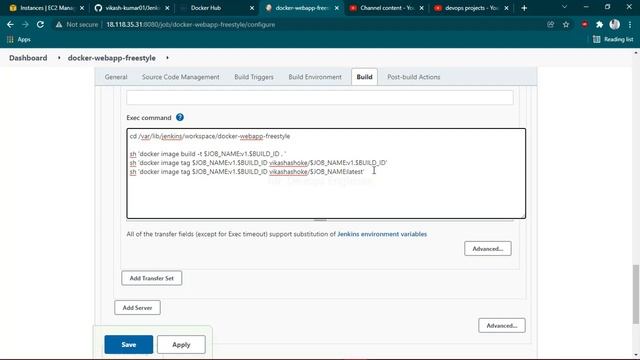Image resolution: width=640 pixels, height=360 pixels.
Task: Close the devops projects YouTube tab
Action: pyautogui.click(x=507, y=8)
